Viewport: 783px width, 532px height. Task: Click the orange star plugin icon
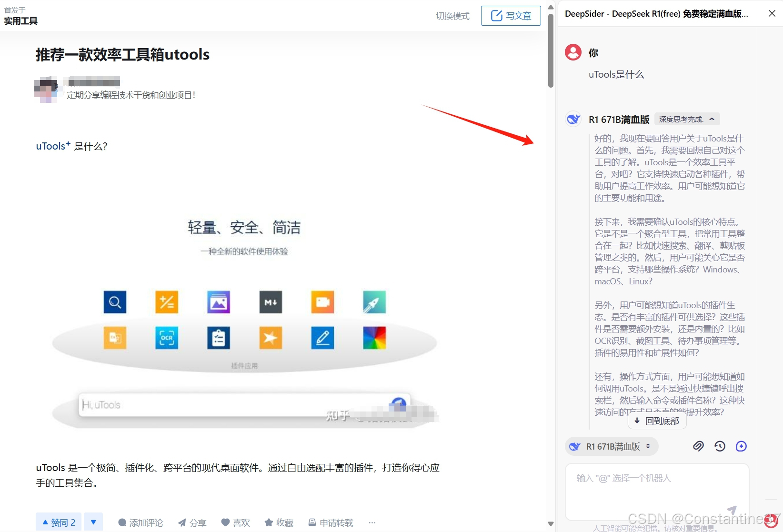point(271,338)
